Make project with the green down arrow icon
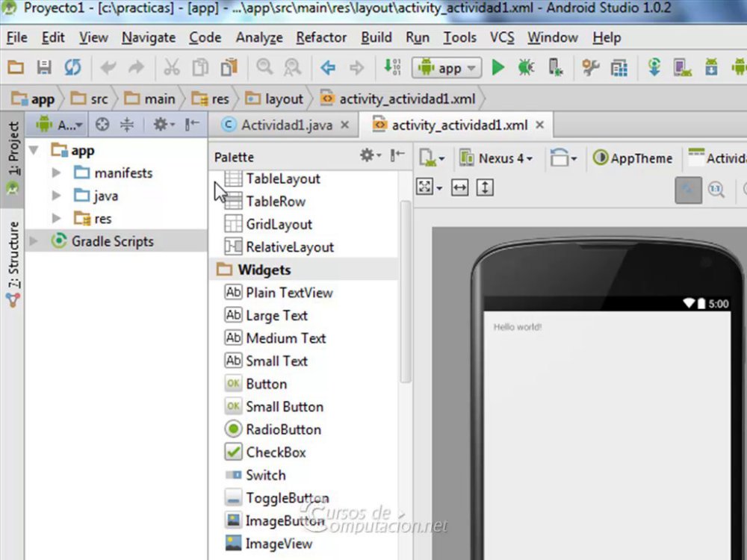 (393, 68)
